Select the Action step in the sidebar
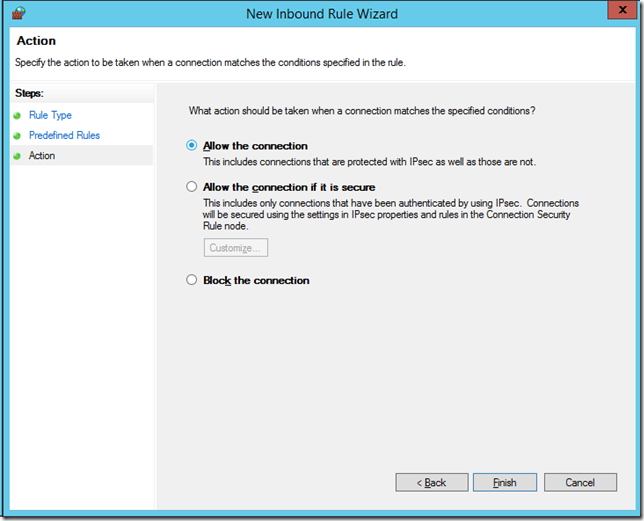Viewport: 644px width, 521px height. 42,156
